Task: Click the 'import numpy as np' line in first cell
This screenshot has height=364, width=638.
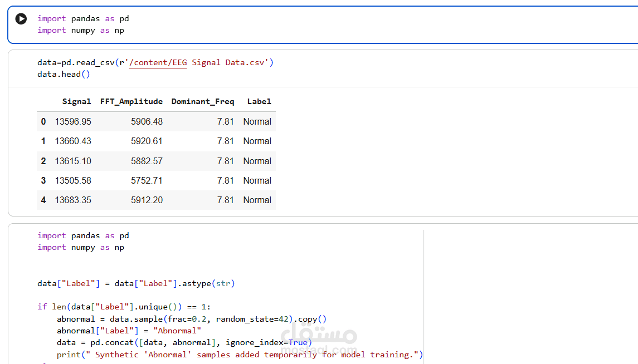Action: pos(81,30)
